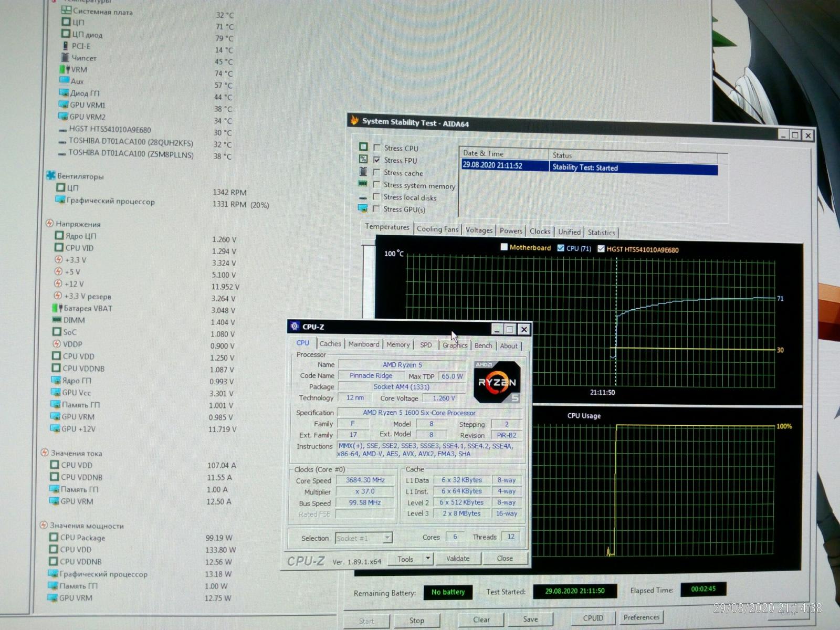This screenshot has height=630, width=840.
Task: Click the Voltages (Напряжения) section icon
Action: click(x=49, y=224)
